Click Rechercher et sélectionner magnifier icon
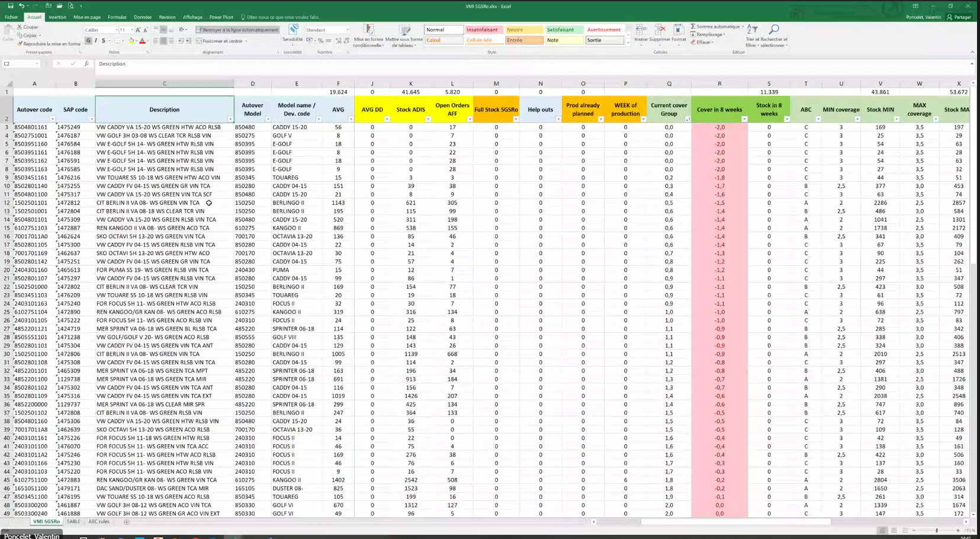 pyautogui.click(x=773, y=30)
